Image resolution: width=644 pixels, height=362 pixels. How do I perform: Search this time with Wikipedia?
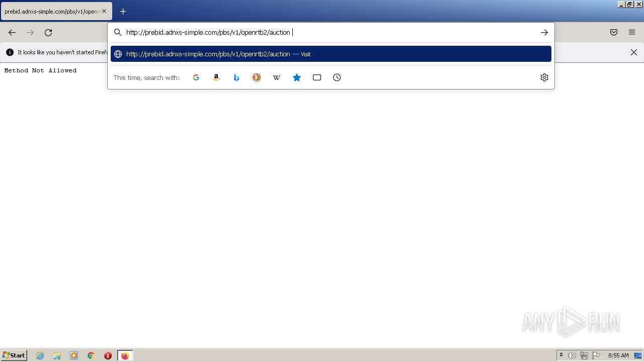click(277, 77)
